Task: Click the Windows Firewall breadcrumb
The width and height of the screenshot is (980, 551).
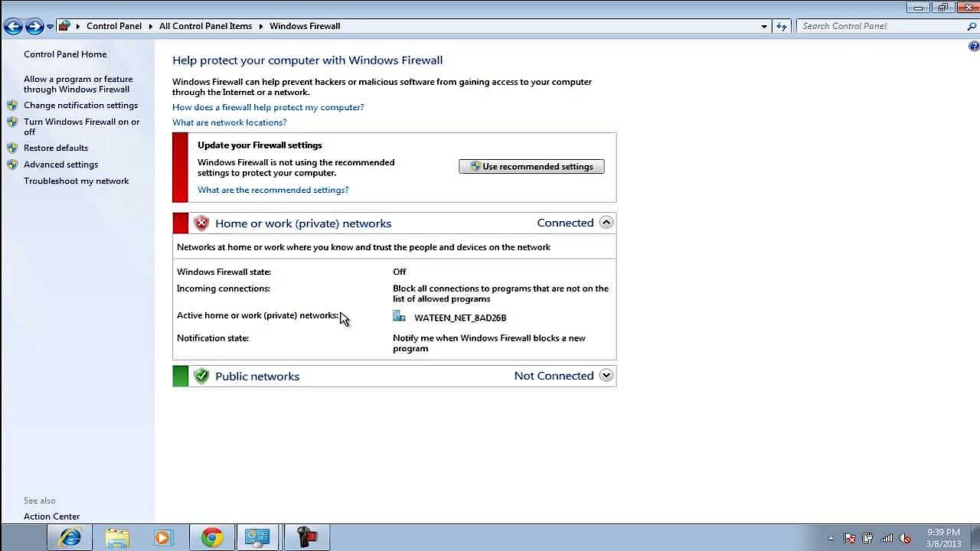Action: click(305, 26)
